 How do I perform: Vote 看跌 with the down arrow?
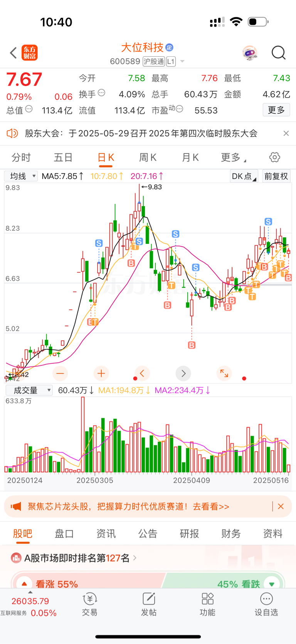(x=272, y=584)
